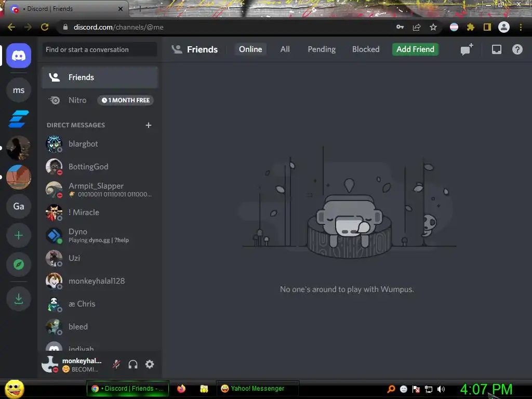The width and height of the screenshot is (532, 399).
Task: Open the 'ms' server
Action: (x=19, y=90)
